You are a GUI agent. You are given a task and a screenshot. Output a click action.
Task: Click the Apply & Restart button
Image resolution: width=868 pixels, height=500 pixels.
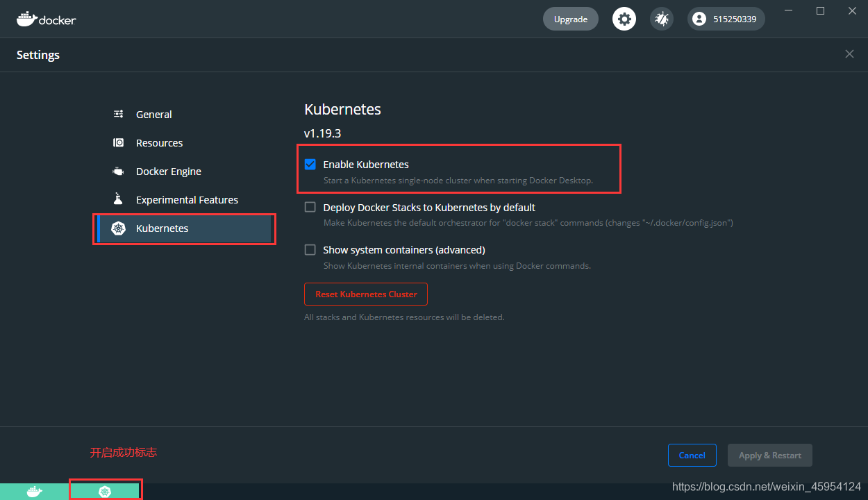tap(769, 455)
